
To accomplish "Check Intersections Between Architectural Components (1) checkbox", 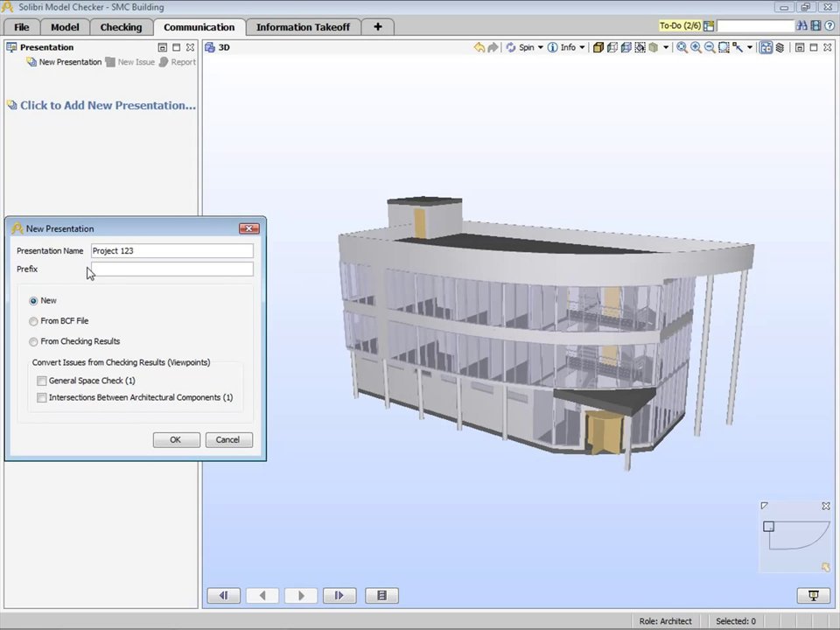I will tap(42, 398).
